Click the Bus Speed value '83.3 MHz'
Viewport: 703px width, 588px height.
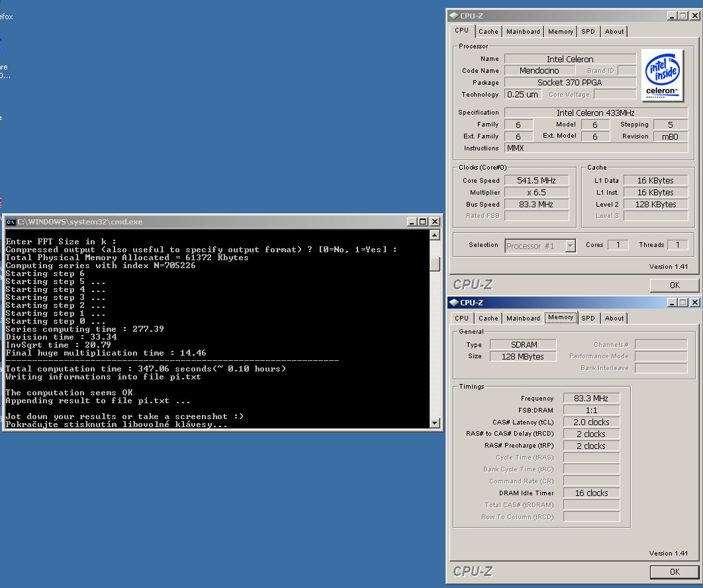coord(536,204)
